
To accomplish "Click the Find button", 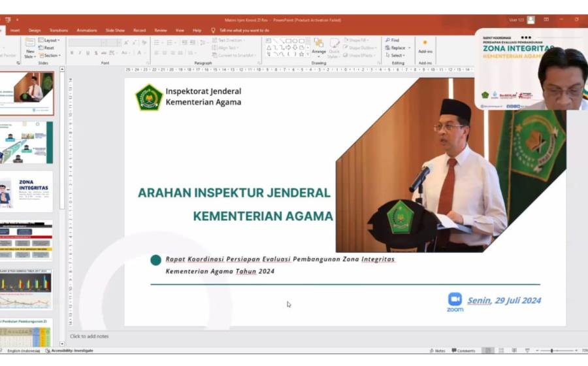I will coord(392,40).
